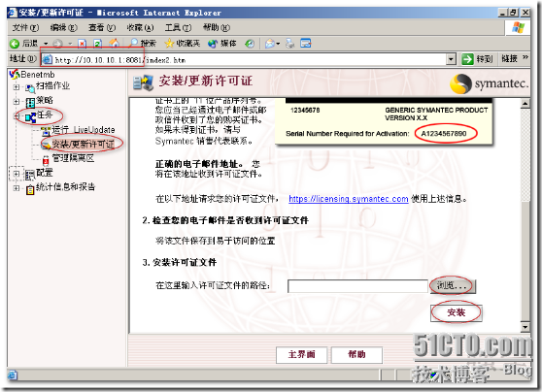Click the Edit page icon in toolbar

click(306, 43)
